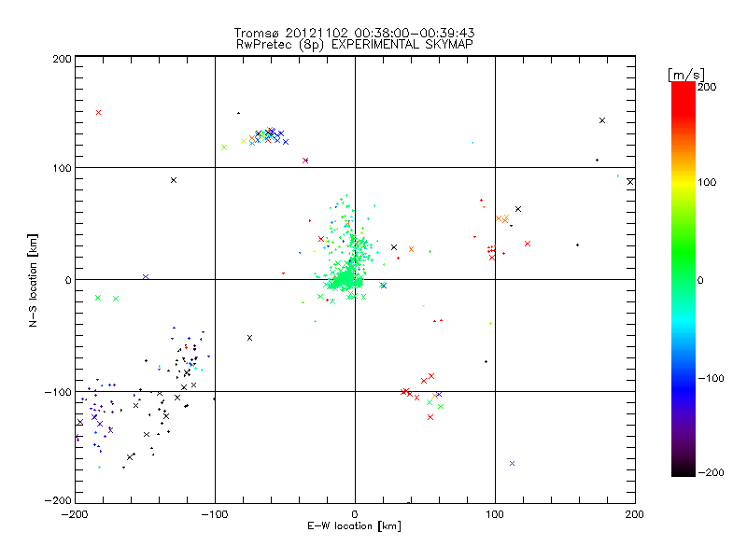This screenshot has height=560, width=747.
Task: Click the 'E-W location [km]' axis label
Action: click(354, 526)
